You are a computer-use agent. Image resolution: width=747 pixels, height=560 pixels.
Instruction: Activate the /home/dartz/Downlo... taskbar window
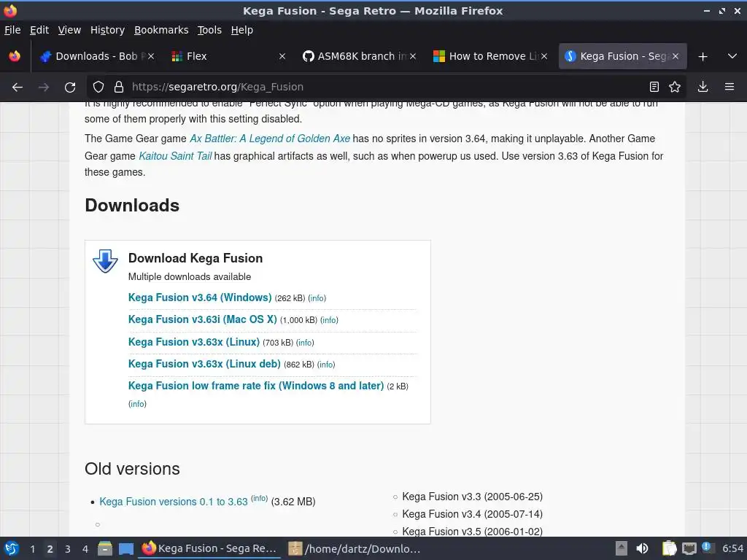click(x=355, y=548)
